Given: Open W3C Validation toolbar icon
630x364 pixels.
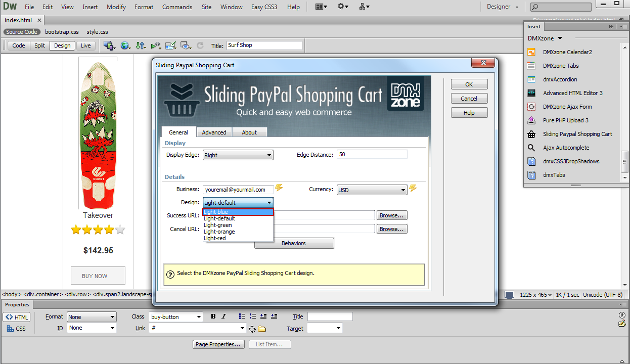Looking at the screenshot, I should 156,45.
